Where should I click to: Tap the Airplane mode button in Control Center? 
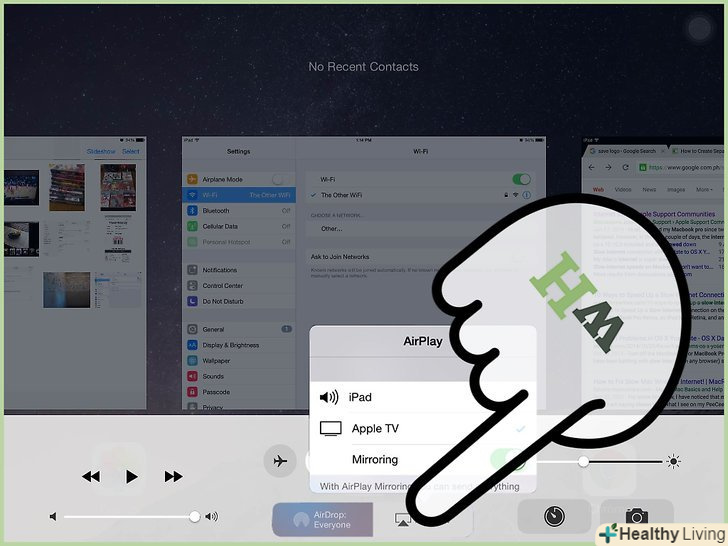[280, 461]
